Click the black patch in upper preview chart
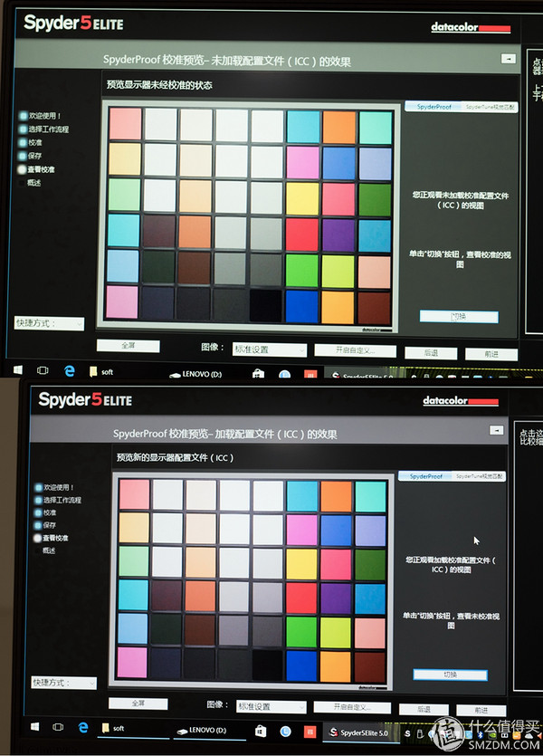The height and width of the screenshot is (756, 543). pos(266,305)
